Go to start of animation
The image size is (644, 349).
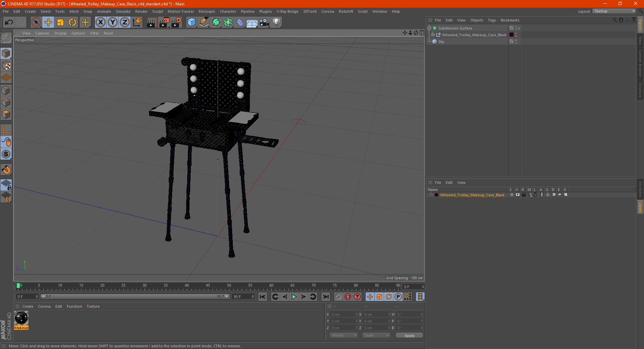(263, 297)
